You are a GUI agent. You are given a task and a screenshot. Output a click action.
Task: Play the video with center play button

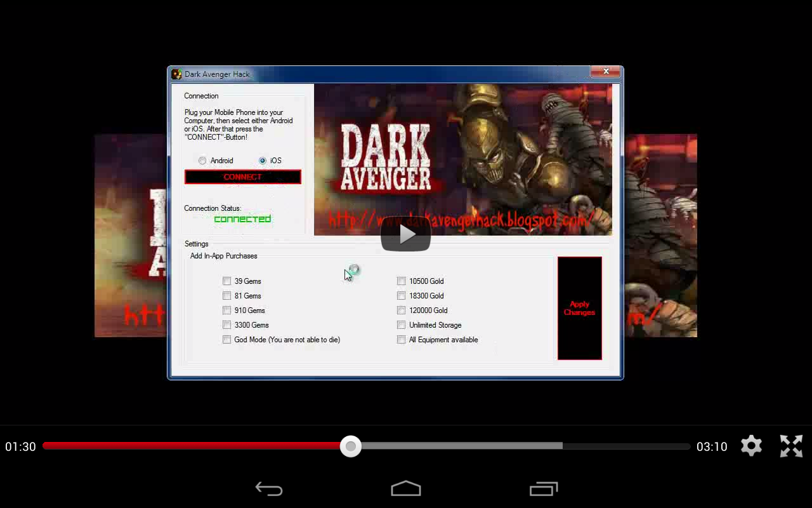tap(406, 234)
